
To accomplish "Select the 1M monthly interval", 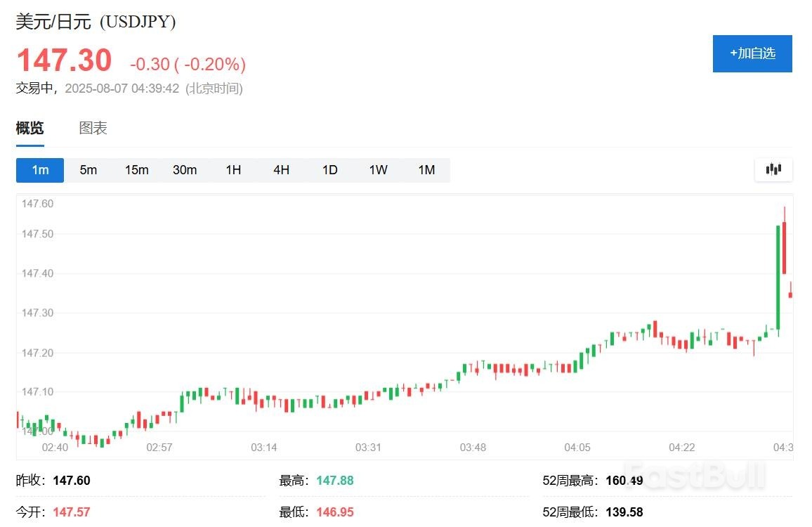I will (426, 170).
